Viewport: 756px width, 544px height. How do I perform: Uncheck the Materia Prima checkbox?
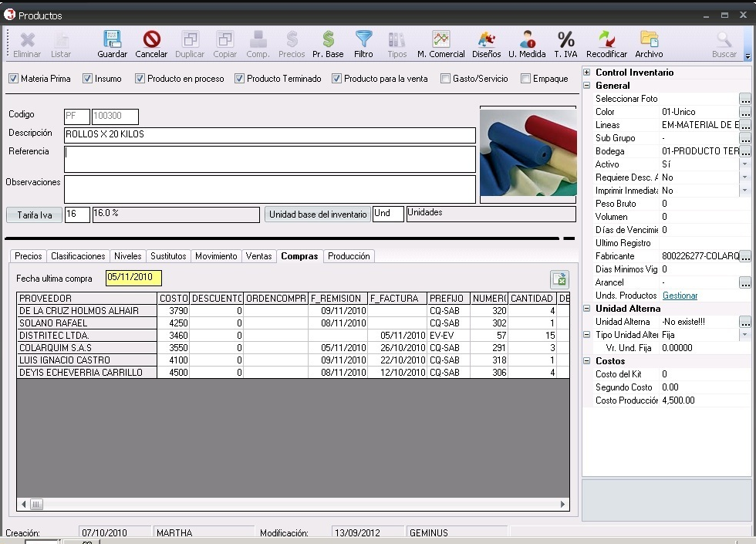(14, 78)
